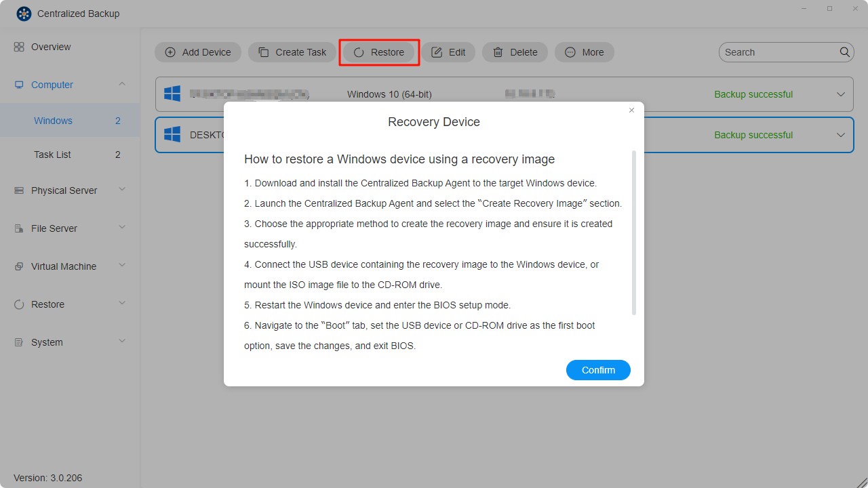Click the Edit pencil icon
The height and width of the screenshot is (488, 868).
(437, 52)
